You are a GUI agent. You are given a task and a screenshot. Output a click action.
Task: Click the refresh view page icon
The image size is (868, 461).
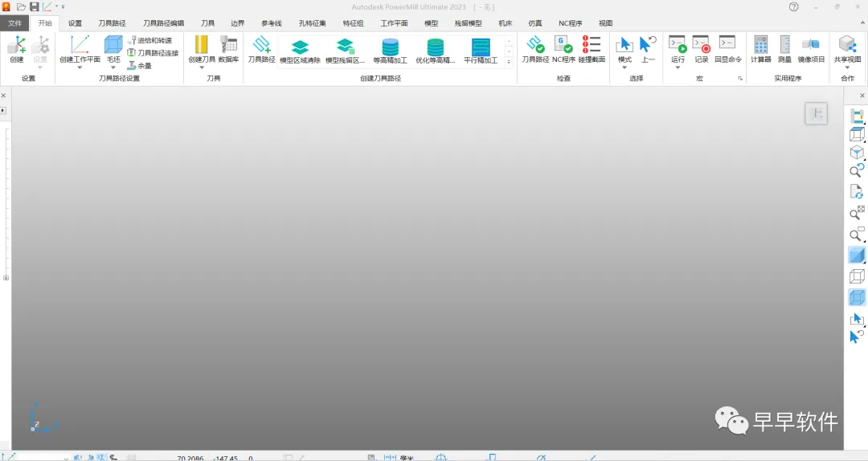(857, 191)
